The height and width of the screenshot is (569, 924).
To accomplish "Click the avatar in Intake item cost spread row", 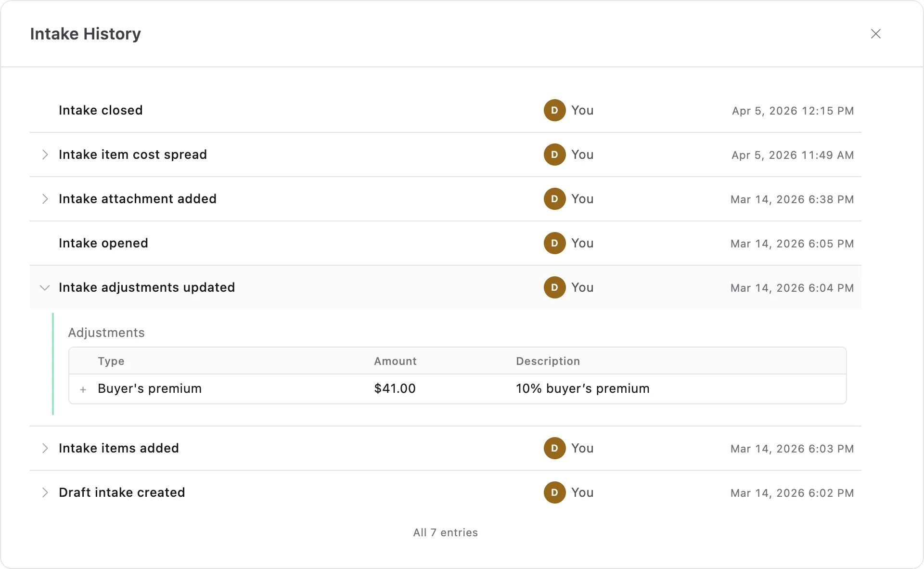I will [x=554, y=155].
